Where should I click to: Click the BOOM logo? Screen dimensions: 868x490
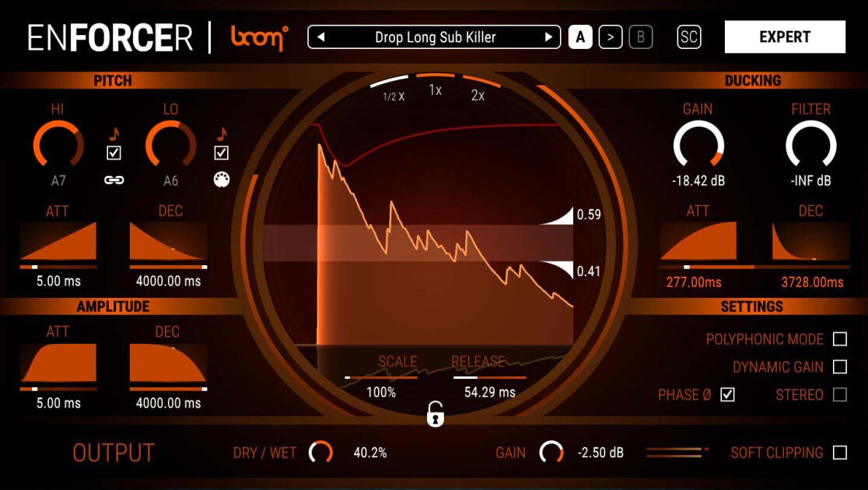coord(260,37)
